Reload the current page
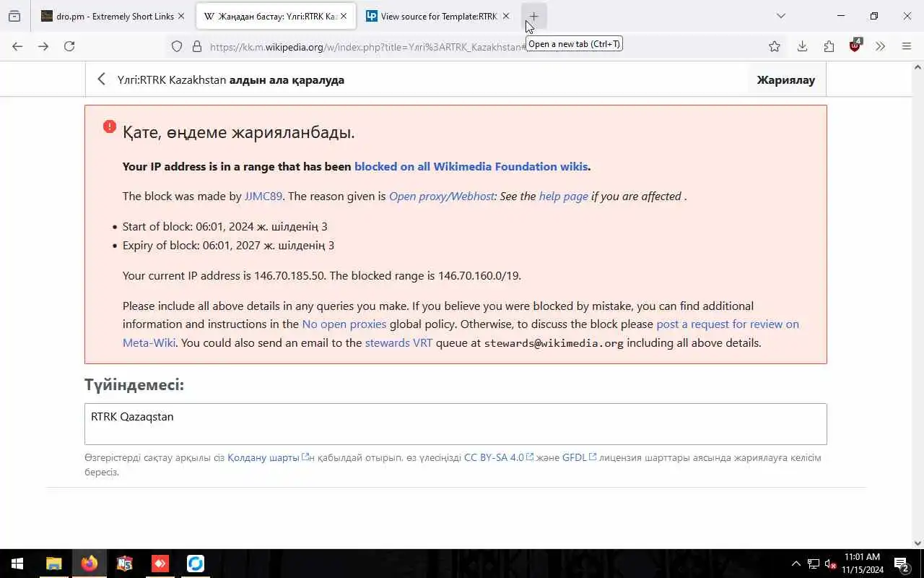 (x=69, y=46)
